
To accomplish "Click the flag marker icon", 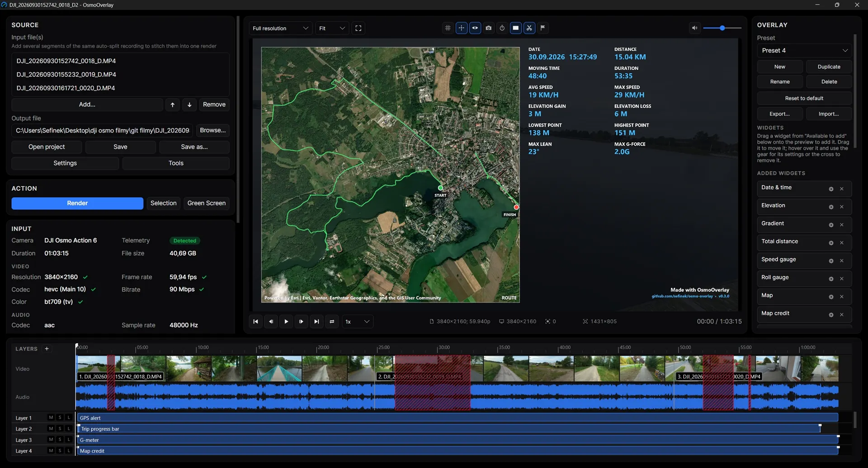I will click(542, 28).
